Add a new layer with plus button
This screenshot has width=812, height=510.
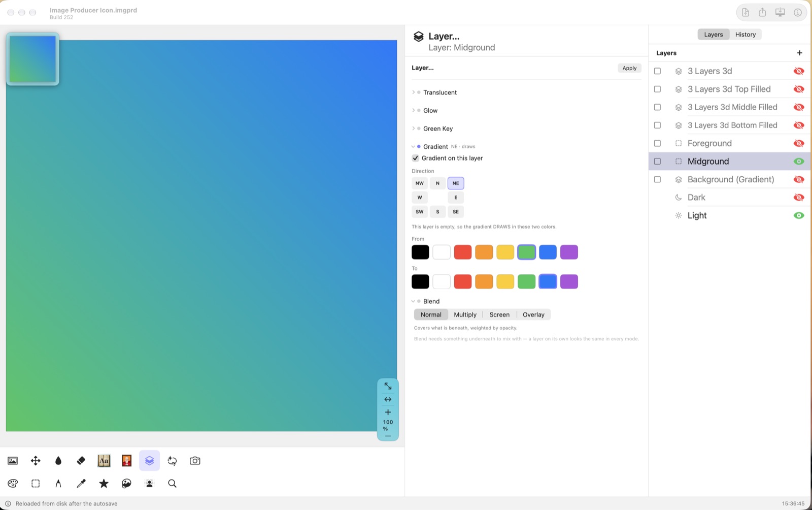[800, 53]
